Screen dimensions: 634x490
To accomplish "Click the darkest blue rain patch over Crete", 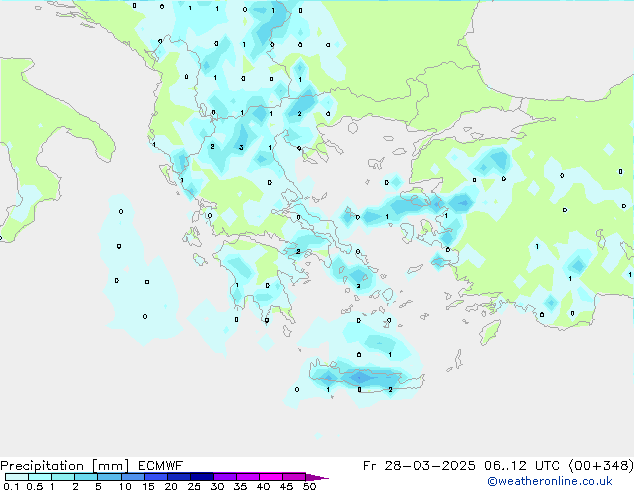I will pyautogui.click(x=362, y=377).
